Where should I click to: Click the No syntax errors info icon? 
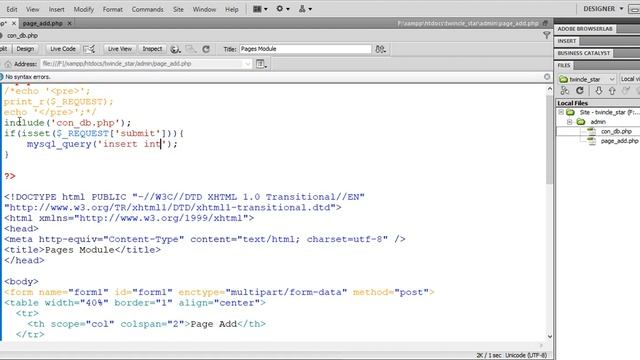coord(2,77)
